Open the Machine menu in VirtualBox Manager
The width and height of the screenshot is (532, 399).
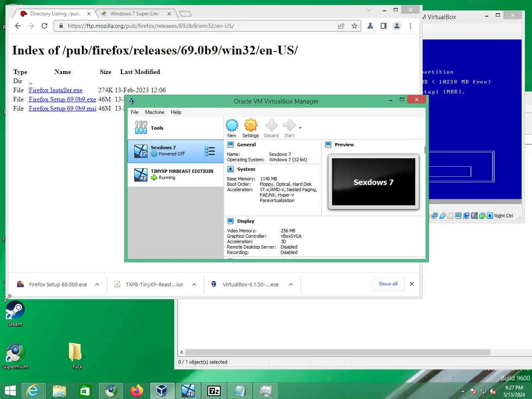point(155,112)
